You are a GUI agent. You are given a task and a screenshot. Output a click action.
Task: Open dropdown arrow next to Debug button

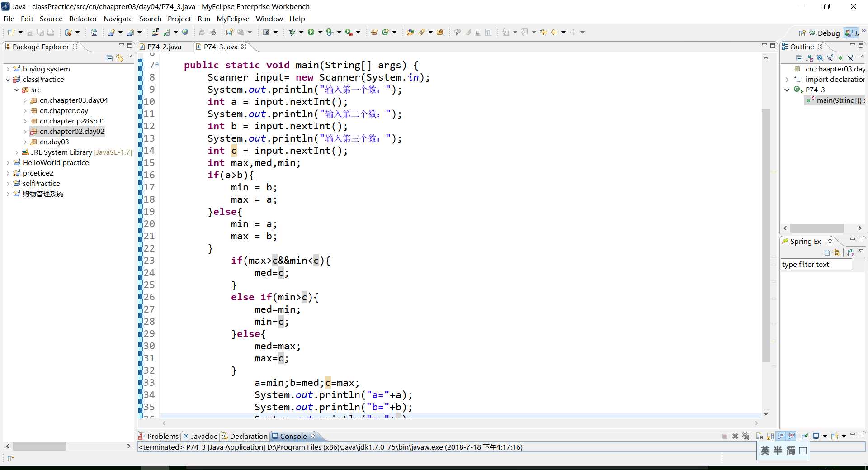coord(301,32)
